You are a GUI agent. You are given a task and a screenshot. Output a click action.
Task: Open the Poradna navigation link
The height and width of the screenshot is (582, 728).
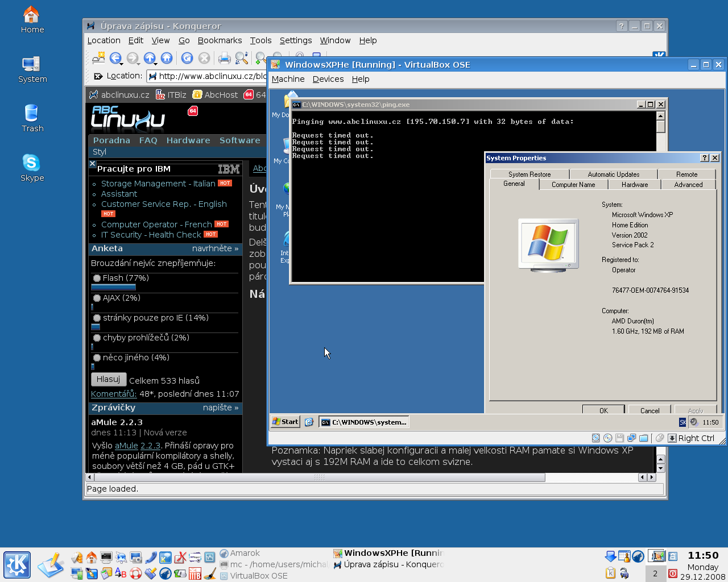point(111,140)
